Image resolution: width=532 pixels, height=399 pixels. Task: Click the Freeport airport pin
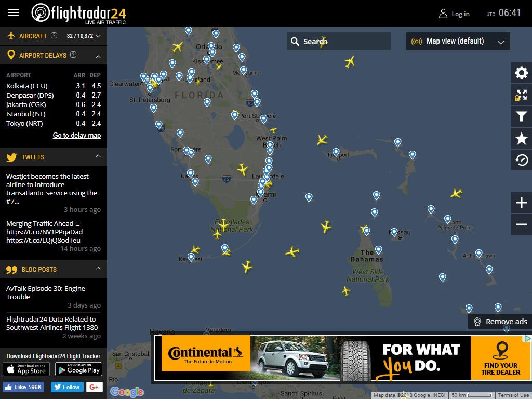point(336,152)
